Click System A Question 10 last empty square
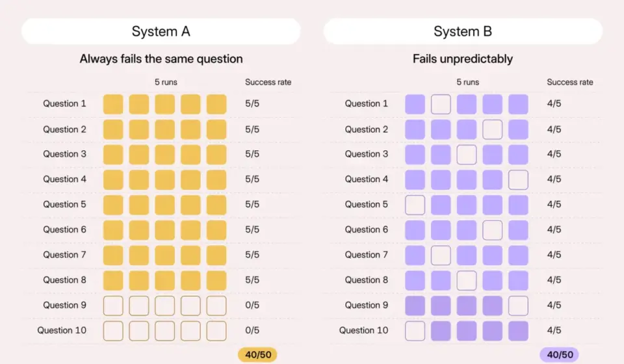Image resolution: width=624 pixels, height=364 pixels. [216, 331]
